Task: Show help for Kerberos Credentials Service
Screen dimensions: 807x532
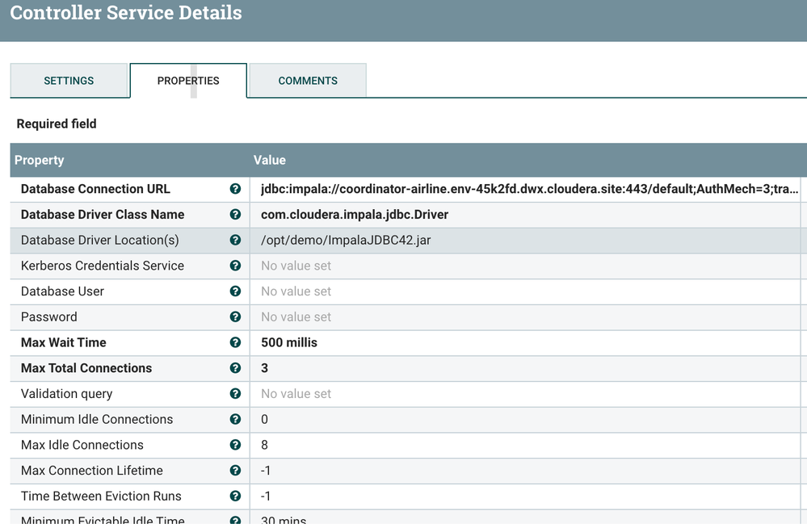Action: [235, 266]
